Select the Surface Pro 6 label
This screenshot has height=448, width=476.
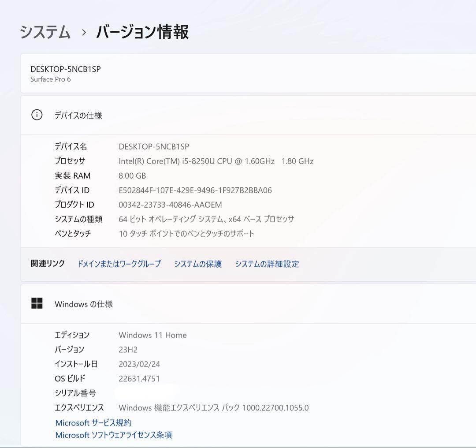tap(50, 80)
